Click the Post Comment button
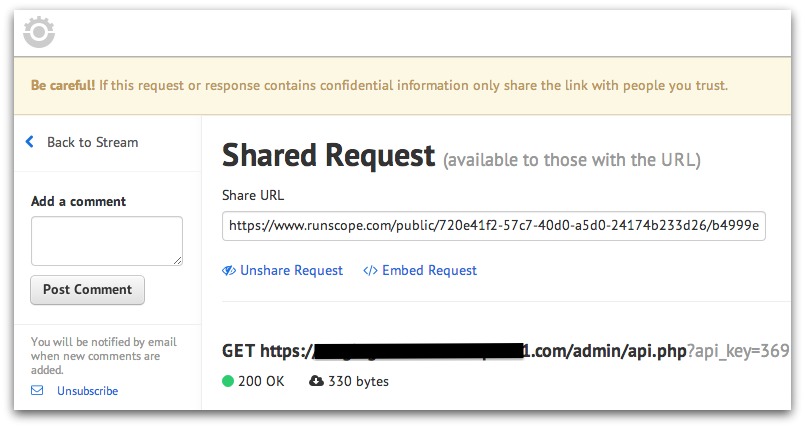 click(x=87, y=290)
